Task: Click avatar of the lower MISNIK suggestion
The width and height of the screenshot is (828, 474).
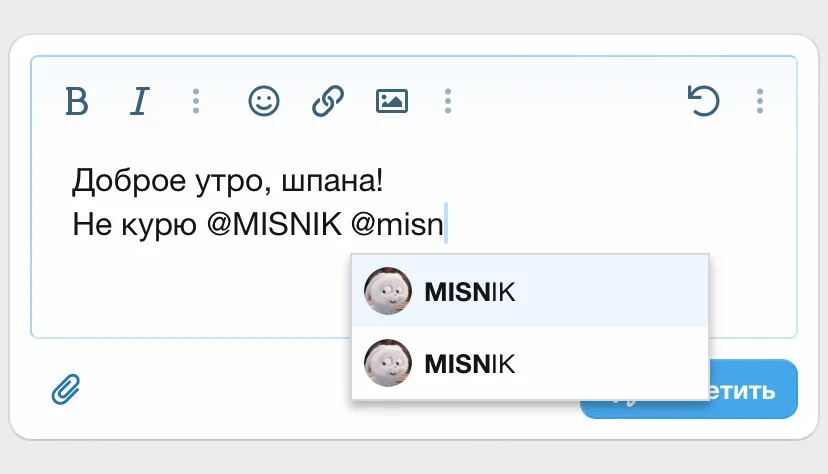Action: [389, 363]
